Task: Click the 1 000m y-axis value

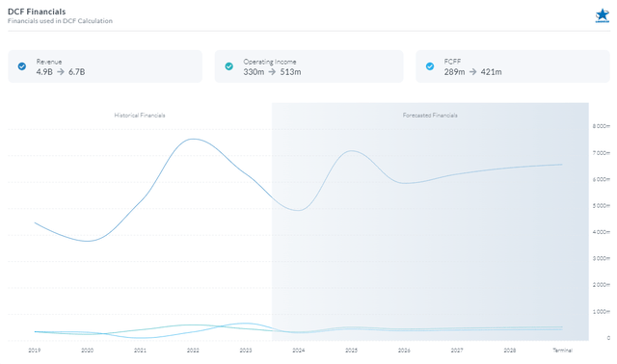Action: (x=601, y=311)
